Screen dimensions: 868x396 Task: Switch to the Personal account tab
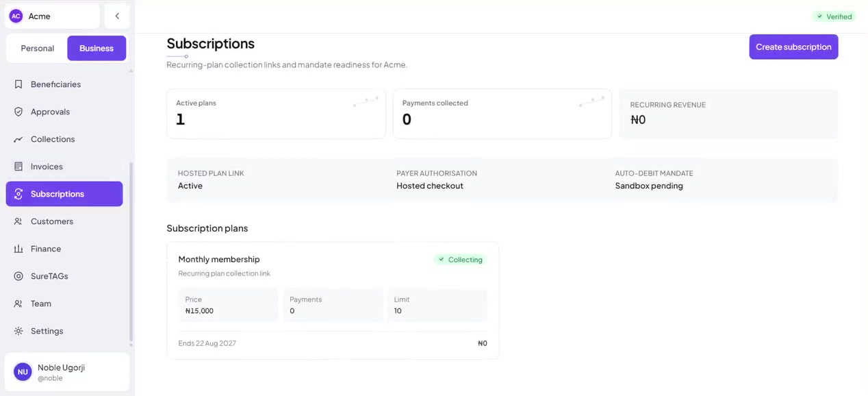[38, 48]
